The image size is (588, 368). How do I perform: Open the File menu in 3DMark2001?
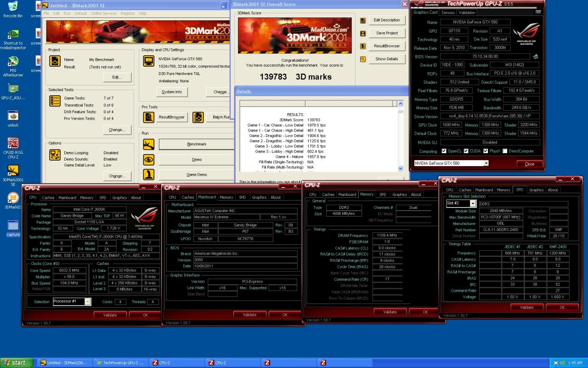46,13
